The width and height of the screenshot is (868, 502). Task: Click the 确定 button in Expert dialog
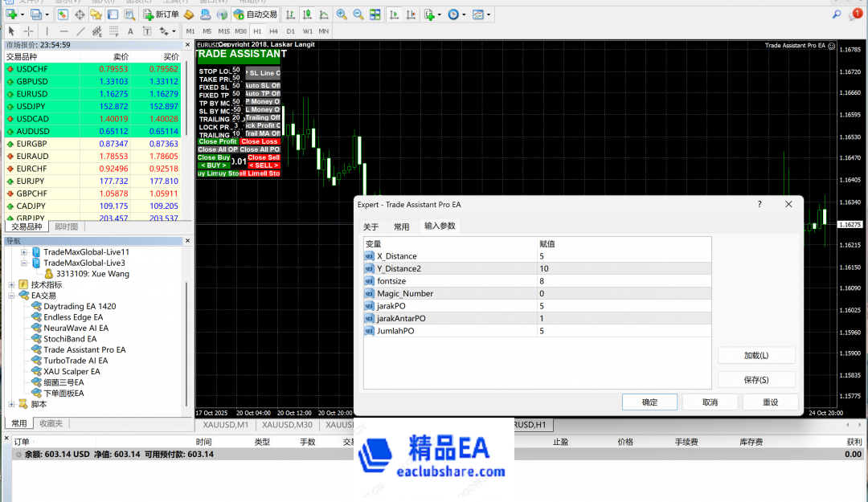click(649, 402)
